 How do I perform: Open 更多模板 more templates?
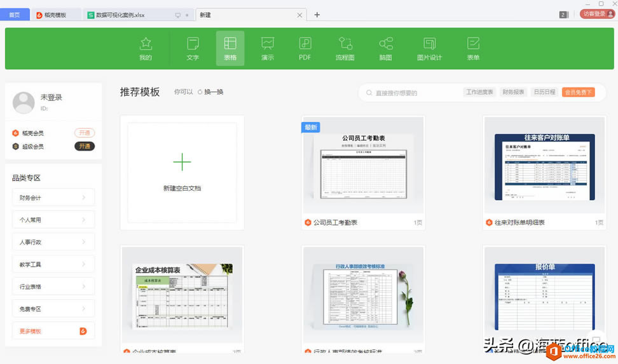[x=53, y=331]
